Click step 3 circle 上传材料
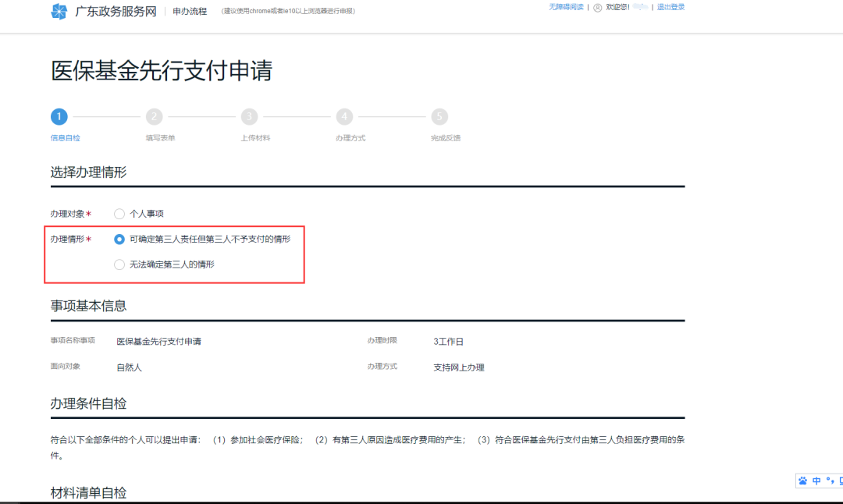 tap(249, 117)
